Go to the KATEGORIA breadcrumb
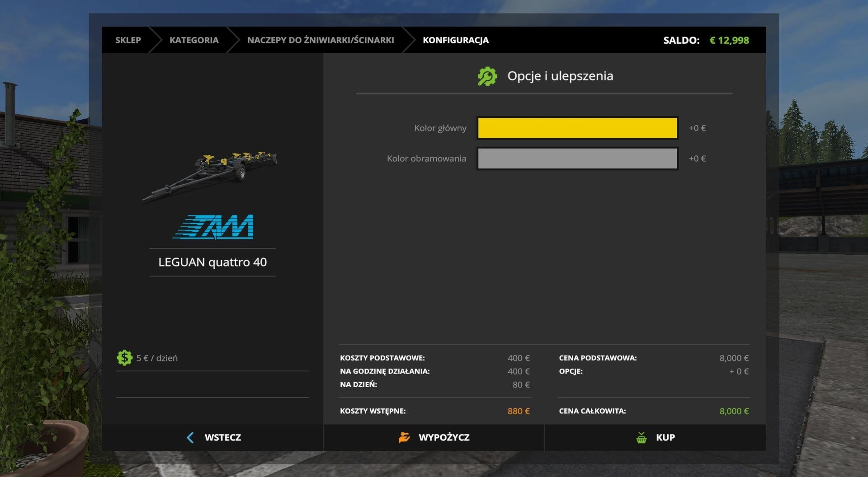The height and width of the screenshot is (477, 868). click(x=194, y=40)
